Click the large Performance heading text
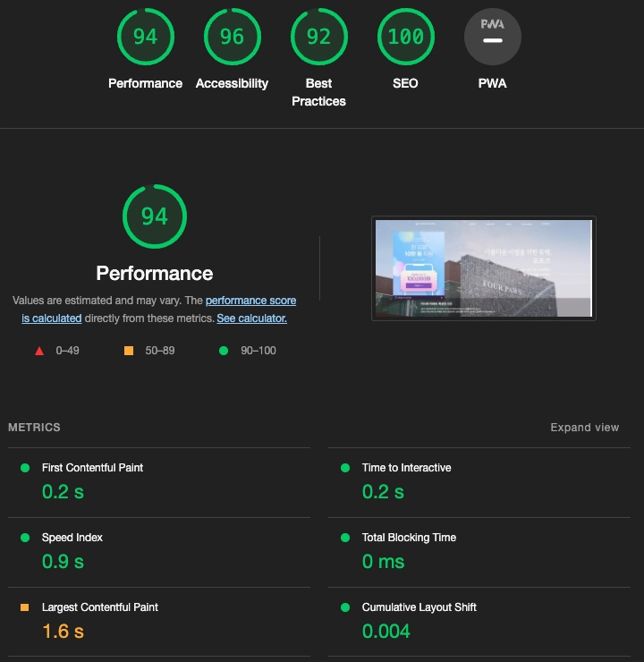Image resolution: width=644 pixels, height=662 pixels. [x=155, y=273]
